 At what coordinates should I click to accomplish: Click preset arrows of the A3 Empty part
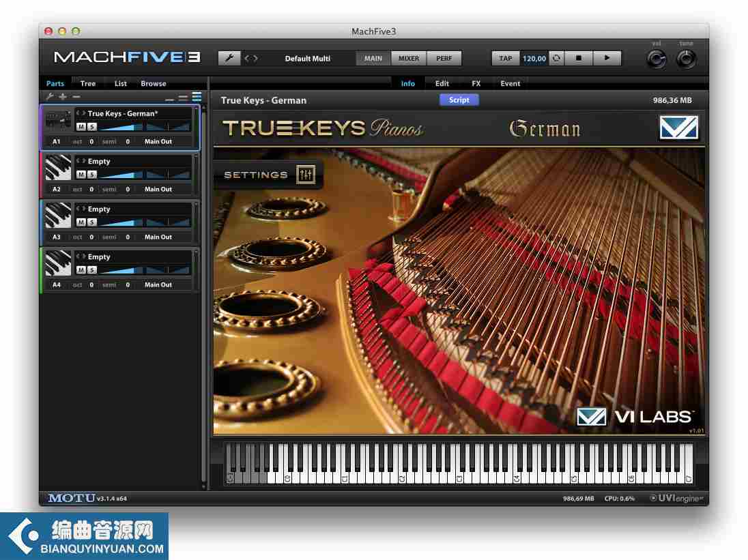(x=81, y=209)
